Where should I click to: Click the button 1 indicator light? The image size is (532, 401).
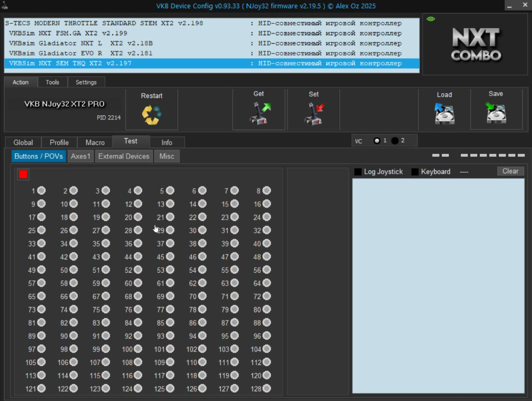[x=41, y=191]
